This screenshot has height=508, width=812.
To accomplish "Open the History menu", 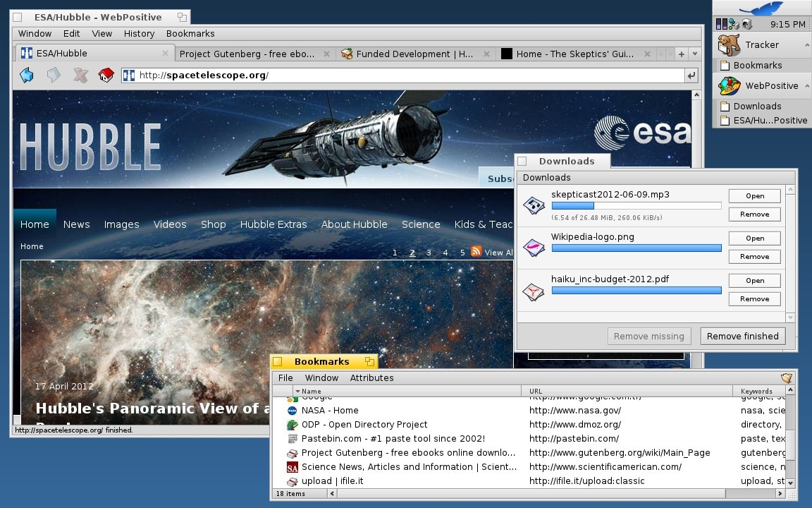I will click(139, 33).
